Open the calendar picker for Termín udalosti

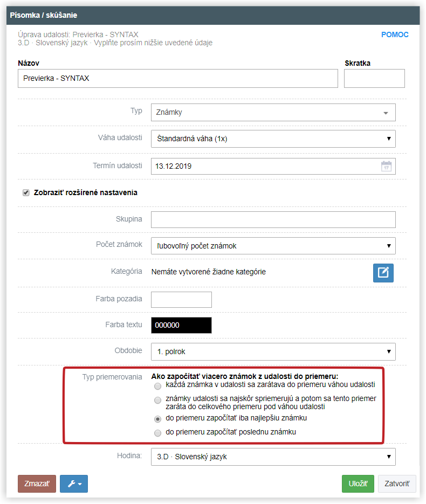[x=386, y=166]
